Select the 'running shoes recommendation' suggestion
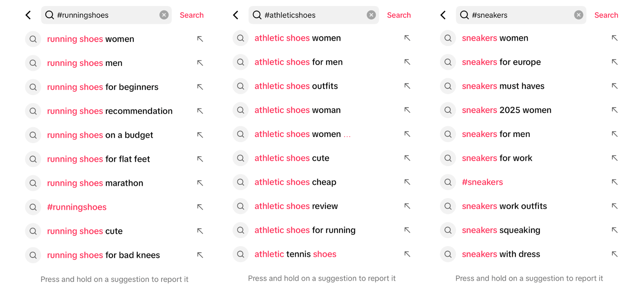Screen dimensions: 644x290 tap(110, 111)
